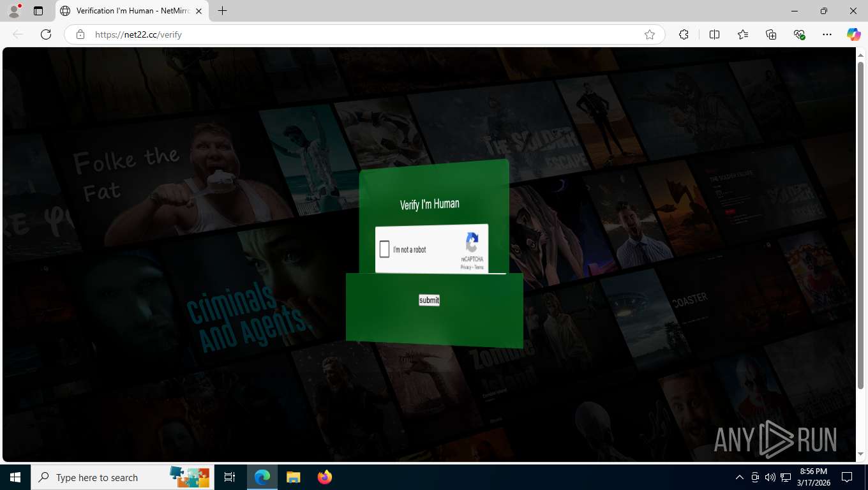Open the reCAPTCHA Terms link
868x490 pixels.
(479, 267)
